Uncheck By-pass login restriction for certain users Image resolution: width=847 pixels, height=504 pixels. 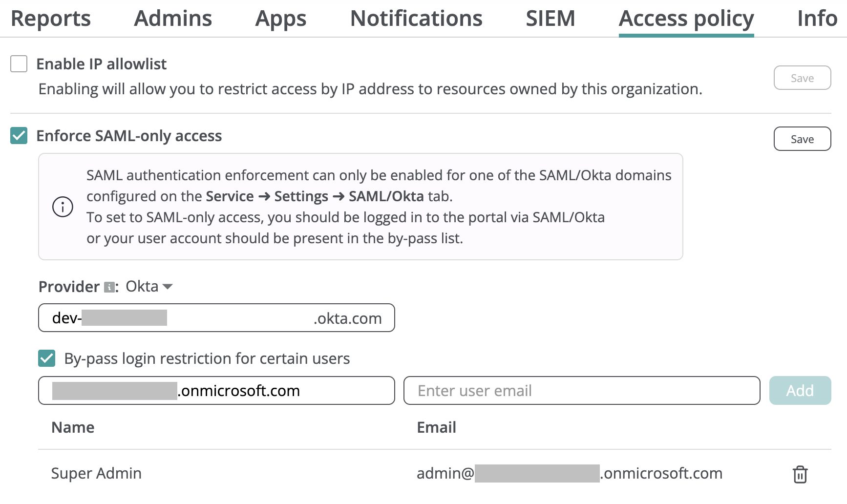coord(46,358)
